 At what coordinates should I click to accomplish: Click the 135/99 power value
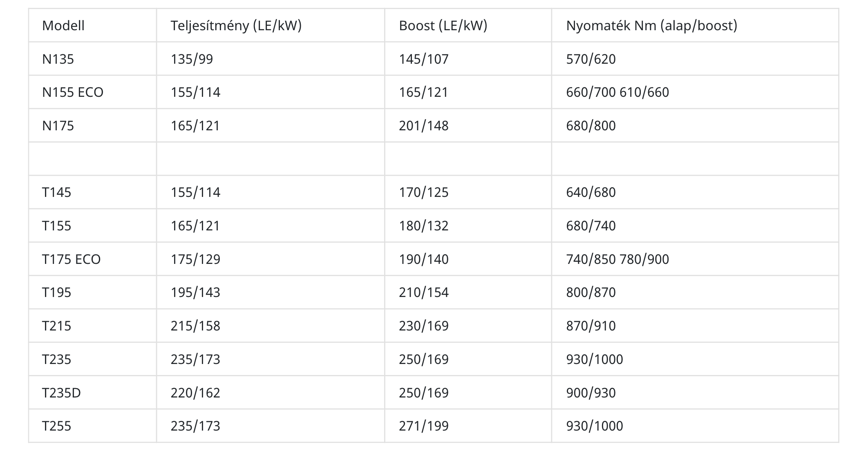tap(192, 59)
